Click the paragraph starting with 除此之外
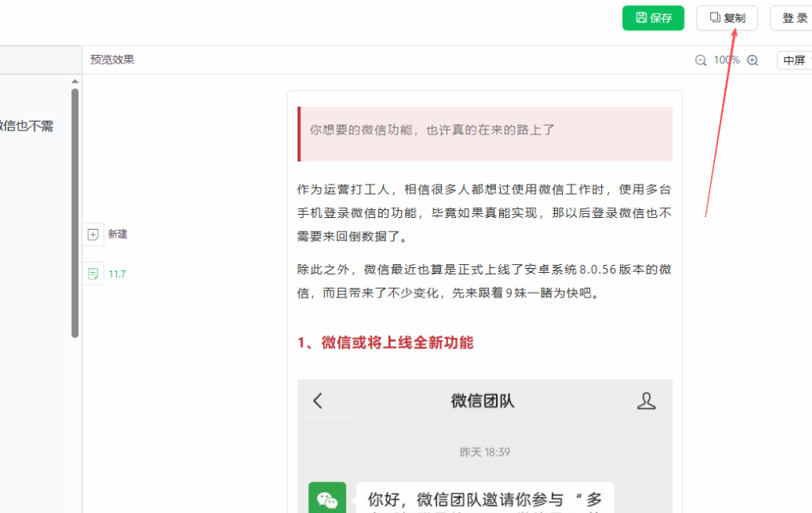812x513 pixels. 484,281
